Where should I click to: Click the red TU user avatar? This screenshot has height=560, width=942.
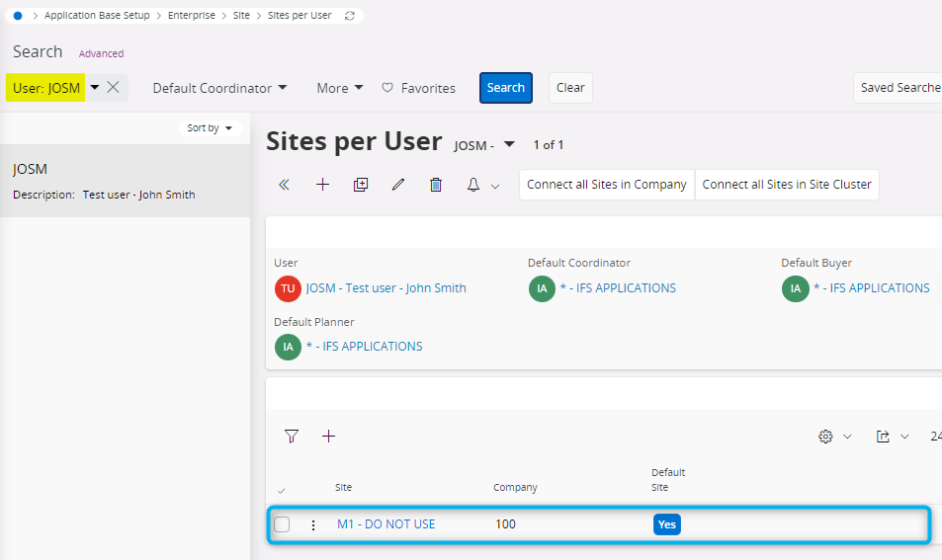[288, 288]
